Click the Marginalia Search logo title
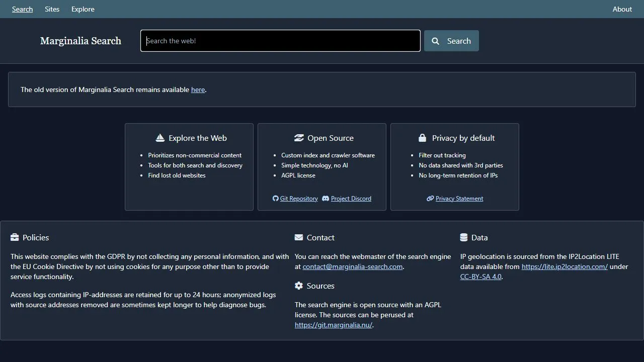 (80, 41)
